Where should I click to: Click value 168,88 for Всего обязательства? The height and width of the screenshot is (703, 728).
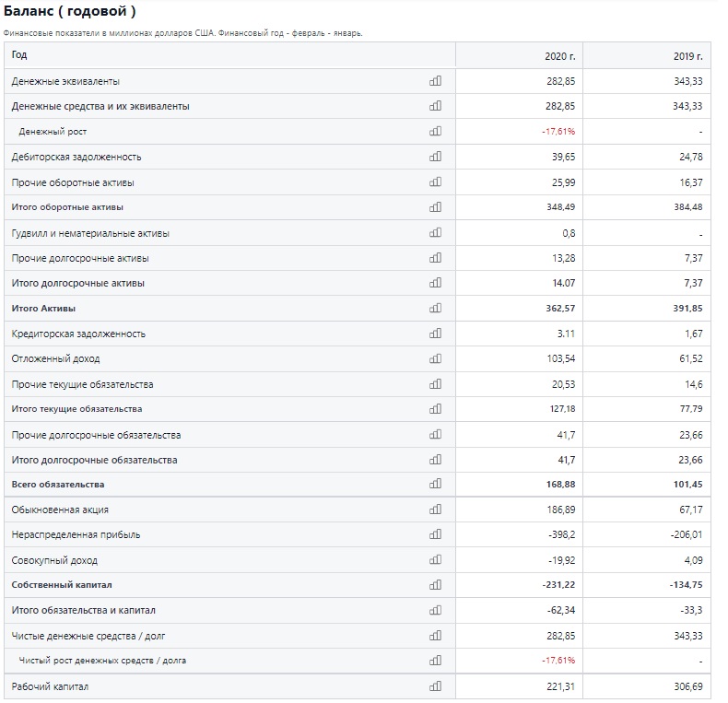pyautogui.click(x=560, y=484)
